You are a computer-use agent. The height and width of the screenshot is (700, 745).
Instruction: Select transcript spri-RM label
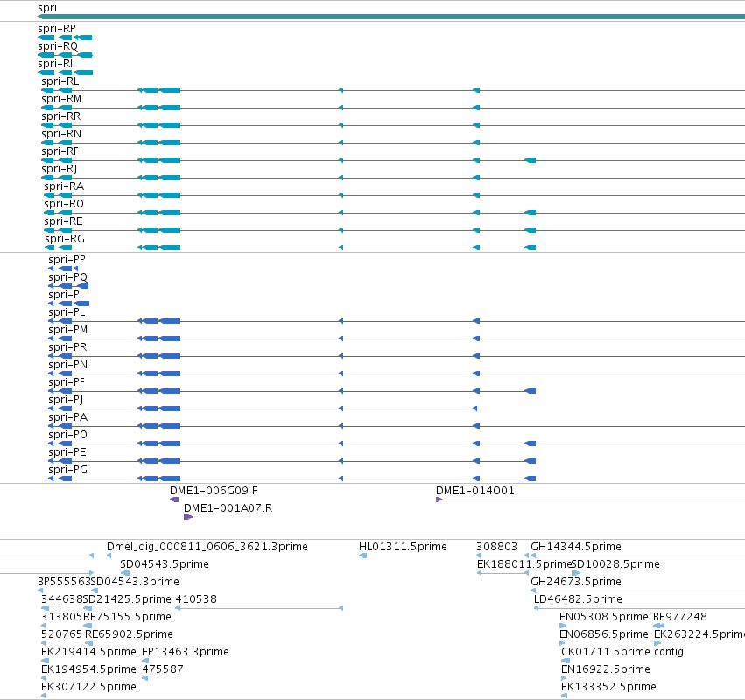61,99
